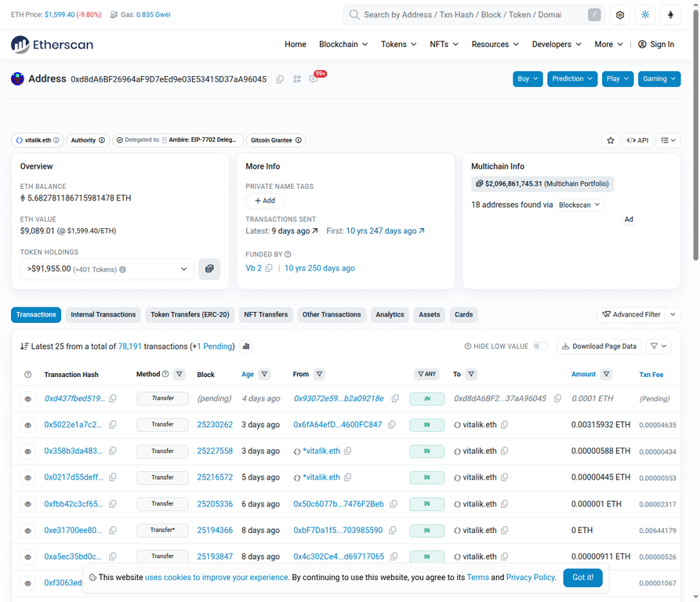
Task: Copy the Vb 2 funder address
Action: point(269,268)
